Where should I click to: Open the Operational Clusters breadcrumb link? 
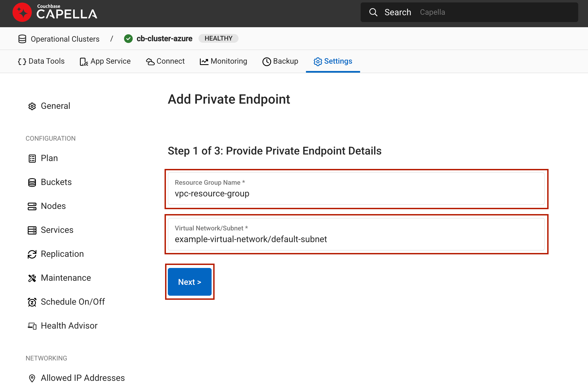tap(65, 39)
